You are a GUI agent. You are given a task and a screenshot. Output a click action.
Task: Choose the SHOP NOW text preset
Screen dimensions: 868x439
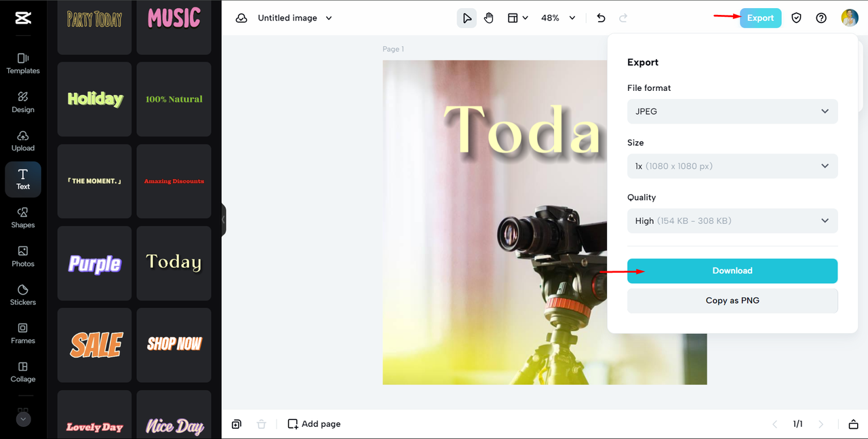point(174,345)
